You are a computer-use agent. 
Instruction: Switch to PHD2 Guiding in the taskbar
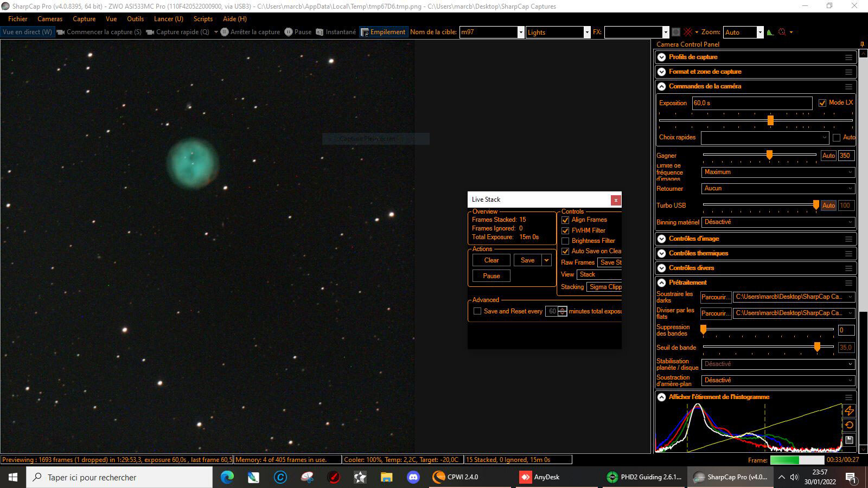click(x=644, y=477)
